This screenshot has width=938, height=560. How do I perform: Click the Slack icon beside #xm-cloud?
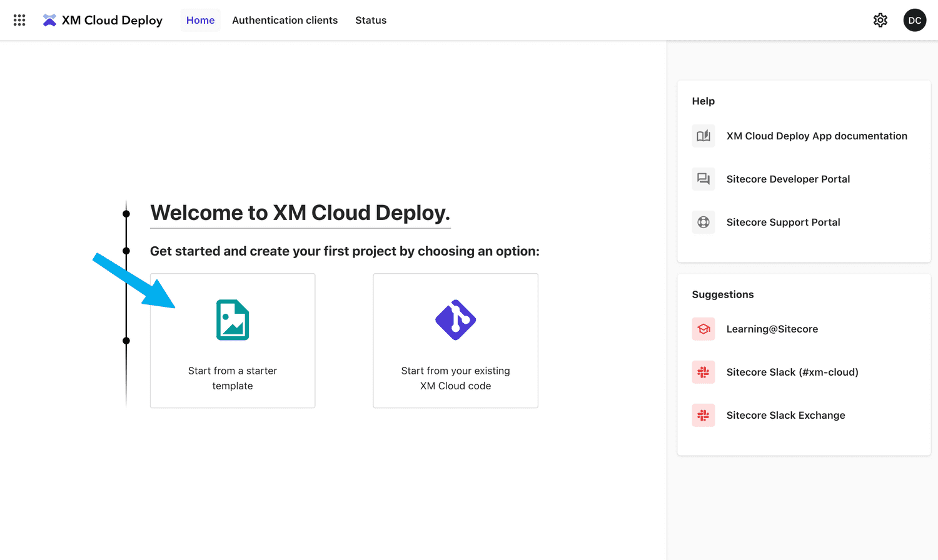click(703, 372)
